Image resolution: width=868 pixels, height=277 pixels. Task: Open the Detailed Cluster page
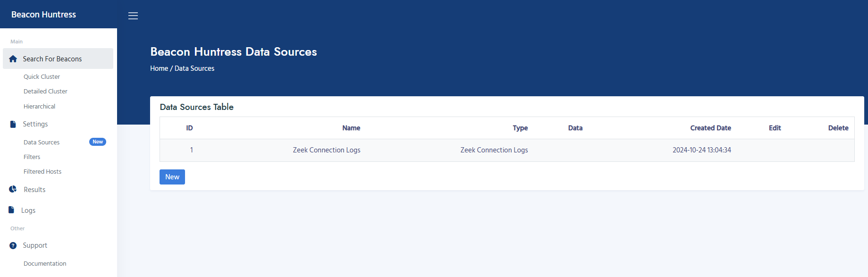tap(45, 91)
